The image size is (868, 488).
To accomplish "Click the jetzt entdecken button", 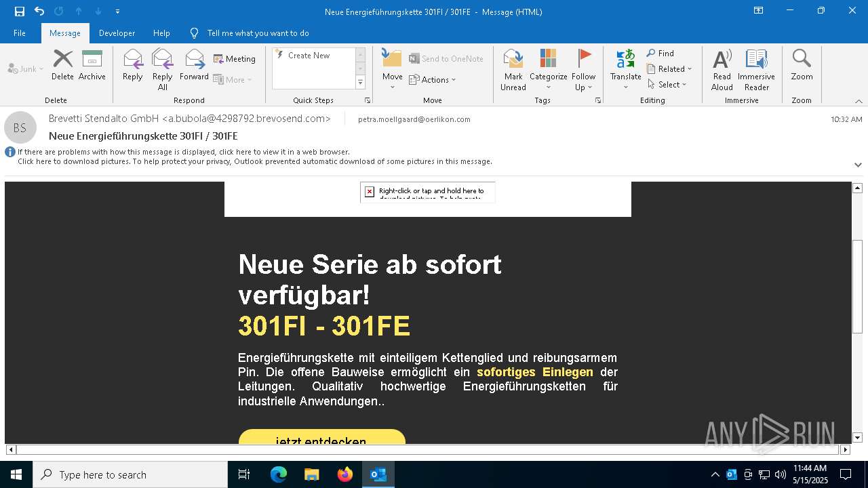I will click(322, 437).
